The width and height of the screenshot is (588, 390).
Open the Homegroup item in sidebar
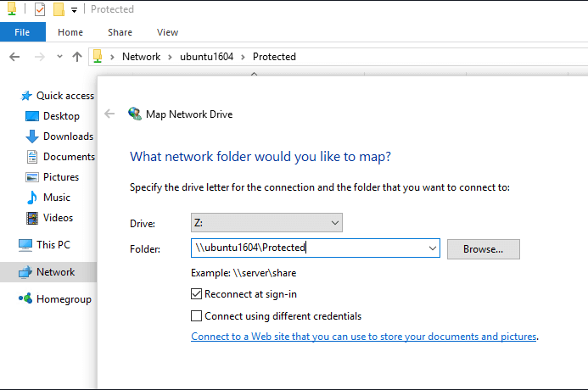(64, 299)
